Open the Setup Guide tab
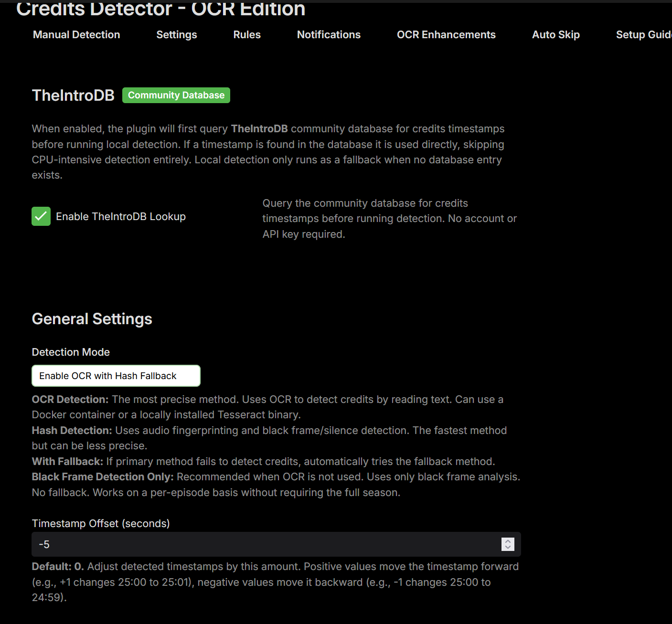This screenshot has width=672, height=624. [x=644, y=35]
